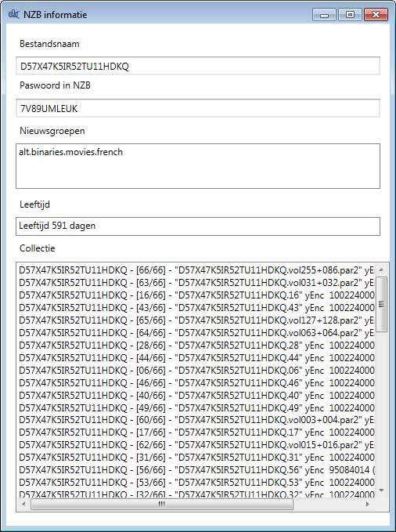
Task: Focus the Paswoord in NZB field
Action: pos(198,108)
